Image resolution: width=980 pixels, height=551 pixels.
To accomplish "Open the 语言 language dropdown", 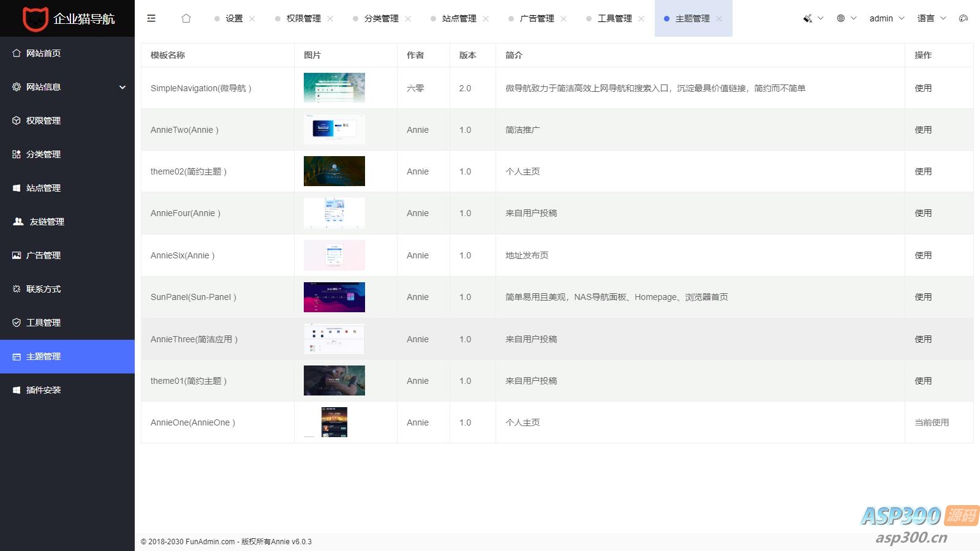I will [931, 18].
